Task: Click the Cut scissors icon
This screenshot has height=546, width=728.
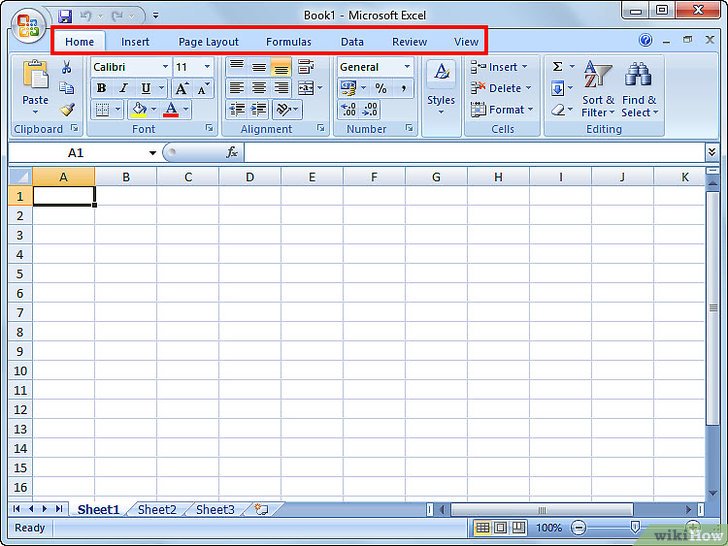Action: click(66, 67)
